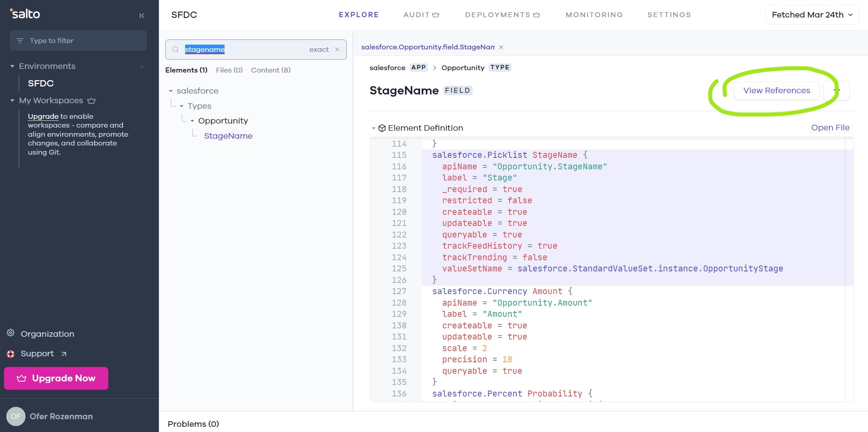This screenshot has width=868, height=432.
Task: Click the add environment plus icon
Action: [142, 67]
